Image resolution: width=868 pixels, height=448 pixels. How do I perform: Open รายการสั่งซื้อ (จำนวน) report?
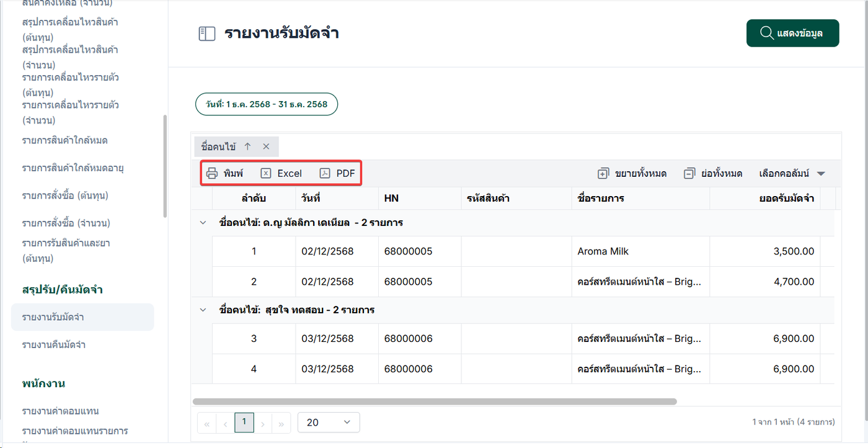coord(66,223)
